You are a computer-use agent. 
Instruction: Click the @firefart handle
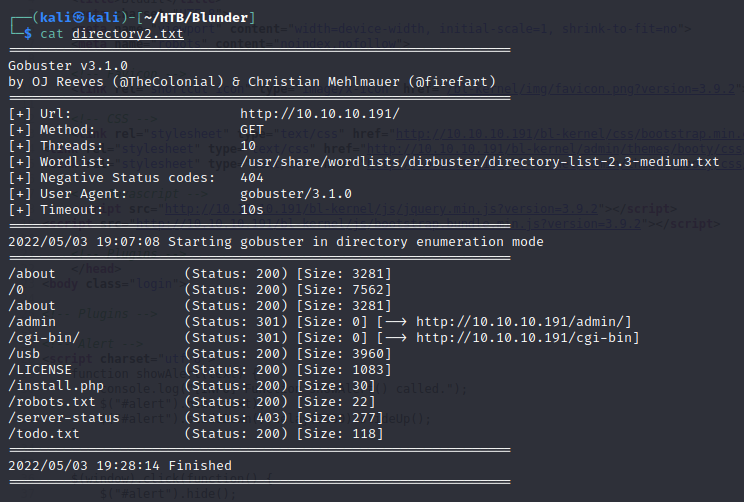pyautogui.click(x=446, y=81)
